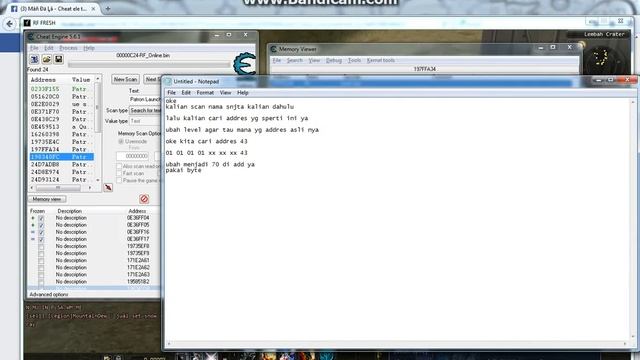
Task: Click the found list horizontal scrollbar
Action: [x=61, y=188]
